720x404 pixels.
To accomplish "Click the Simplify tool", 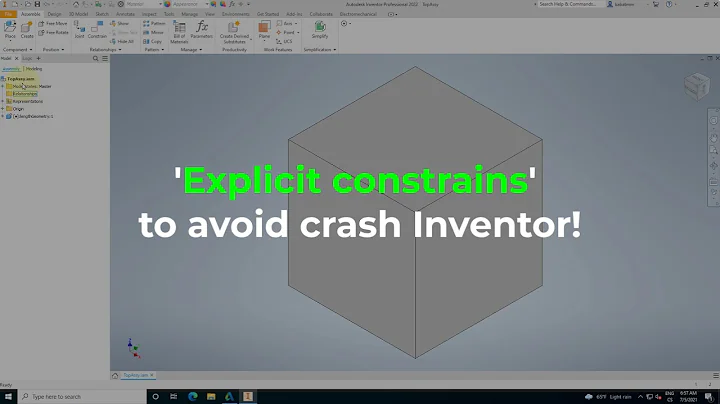I will tap(320, 30).
